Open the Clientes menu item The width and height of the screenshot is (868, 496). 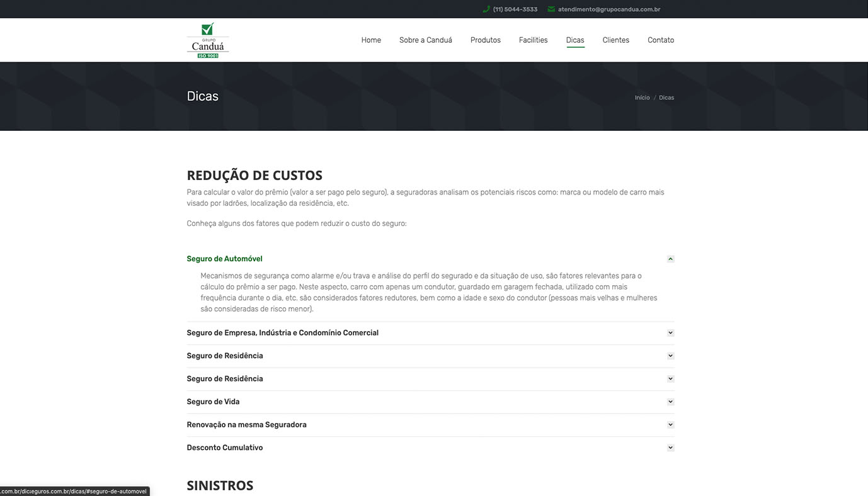tap(616, 40)
